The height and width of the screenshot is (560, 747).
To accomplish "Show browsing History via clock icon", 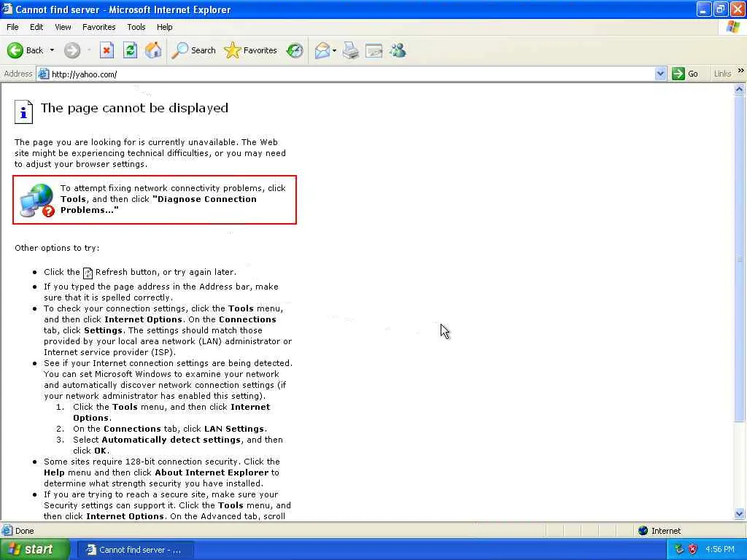I will 295,50.
